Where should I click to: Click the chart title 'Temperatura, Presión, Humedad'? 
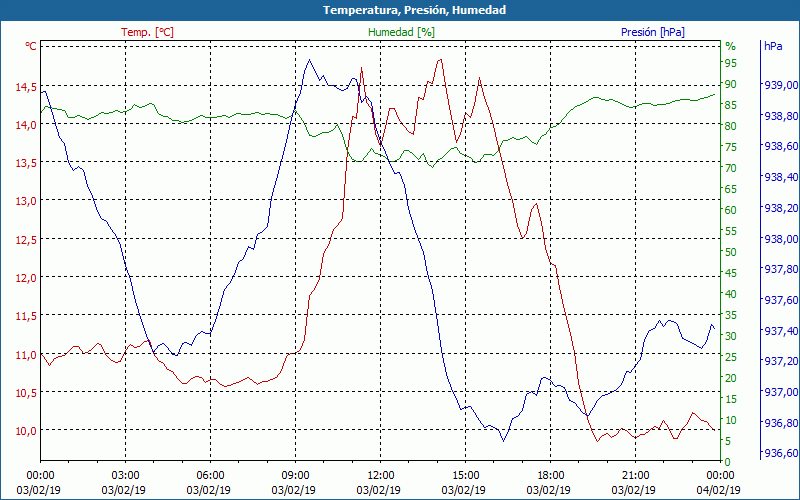[x=414, y=10]
